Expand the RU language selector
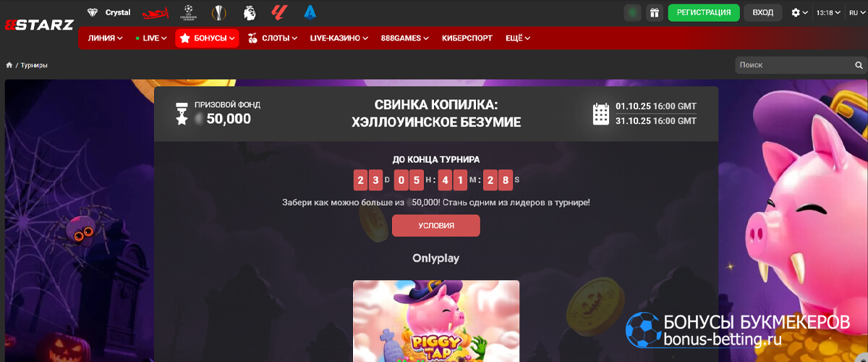The height and width of the screenshot is (362, 868). pos(854,12)
